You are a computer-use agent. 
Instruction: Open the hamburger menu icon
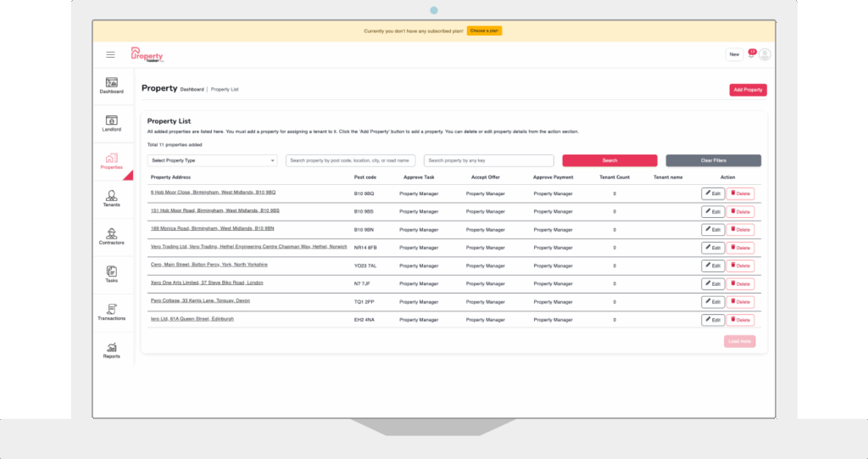point(110,54)
